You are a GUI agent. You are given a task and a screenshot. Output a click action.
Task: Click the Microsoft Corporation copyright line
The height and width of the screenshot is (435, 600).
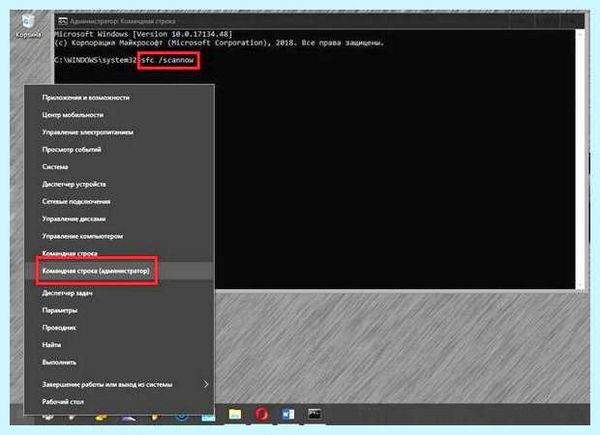point(219,43)
